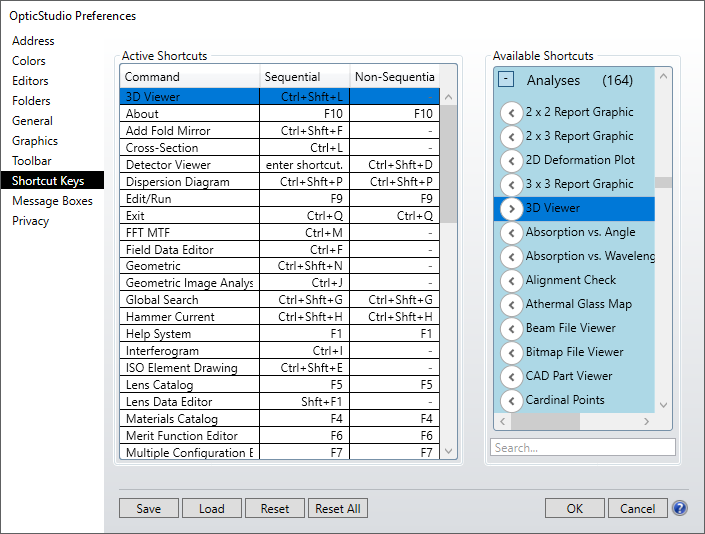Switch to the Graphics preferences section
This screenshot has height=534, width=705.
coord(35,141)
